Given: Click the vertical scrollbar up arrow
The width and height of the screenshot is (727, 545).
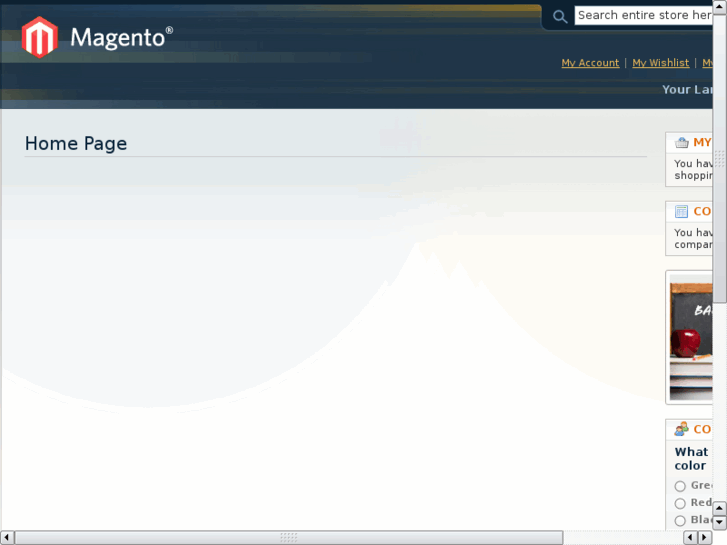Looking at the screenshot, I should (x=719, y=6).
